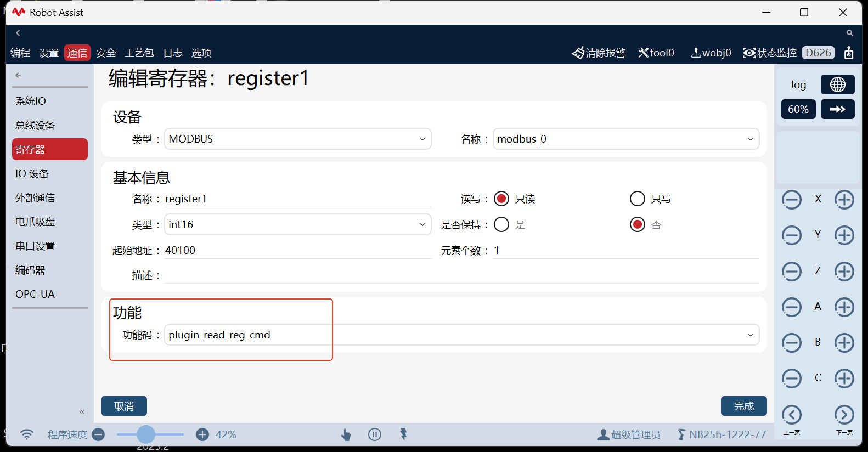Increase program speed with plus icon

pos(202,434)
